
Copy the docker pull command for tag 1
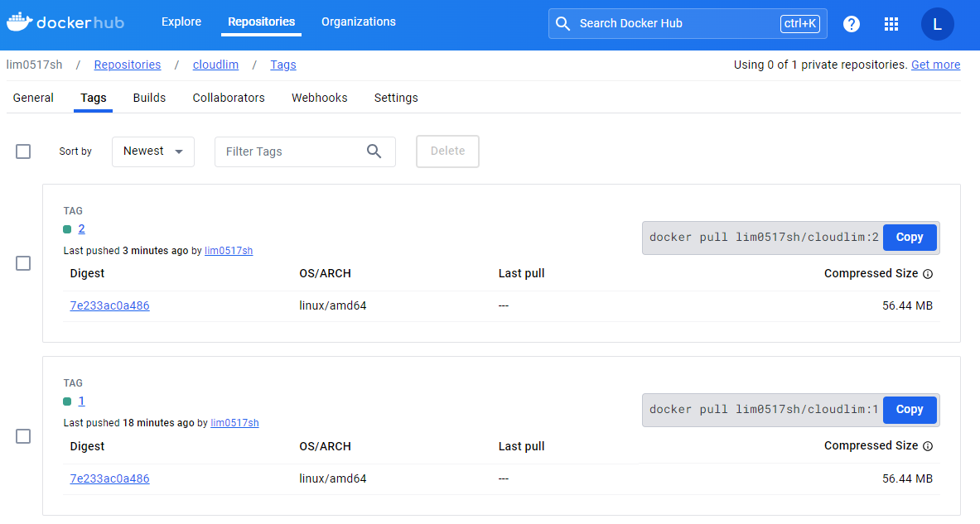coord(910,410)
